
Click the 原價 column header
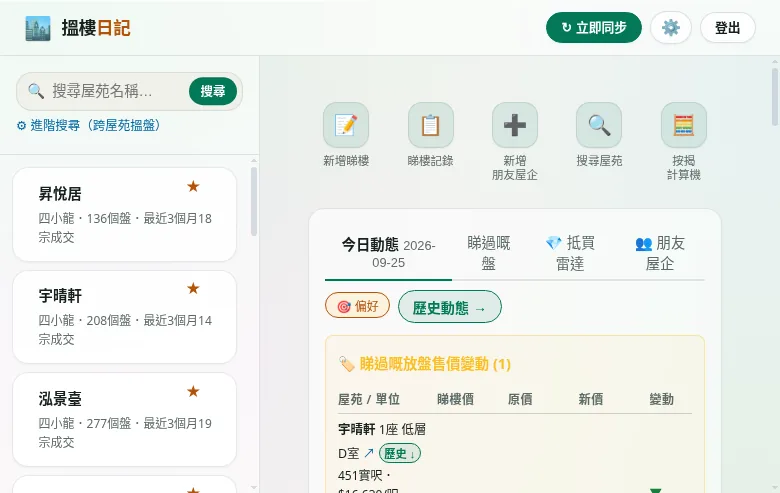(x=520, y=399)
